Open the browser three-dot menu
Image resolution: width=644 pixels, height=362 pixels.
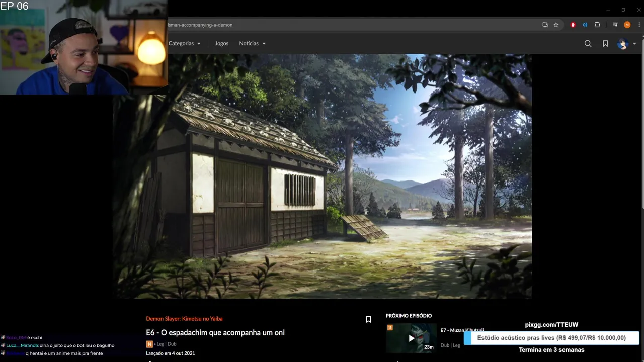pyautogui.click(x=639, y=25)
